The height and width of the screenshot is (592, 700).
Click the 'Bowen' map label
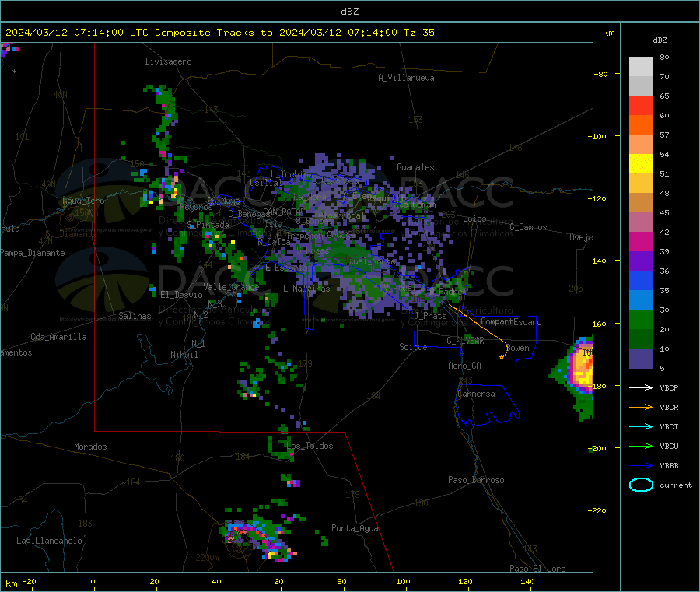518,349
